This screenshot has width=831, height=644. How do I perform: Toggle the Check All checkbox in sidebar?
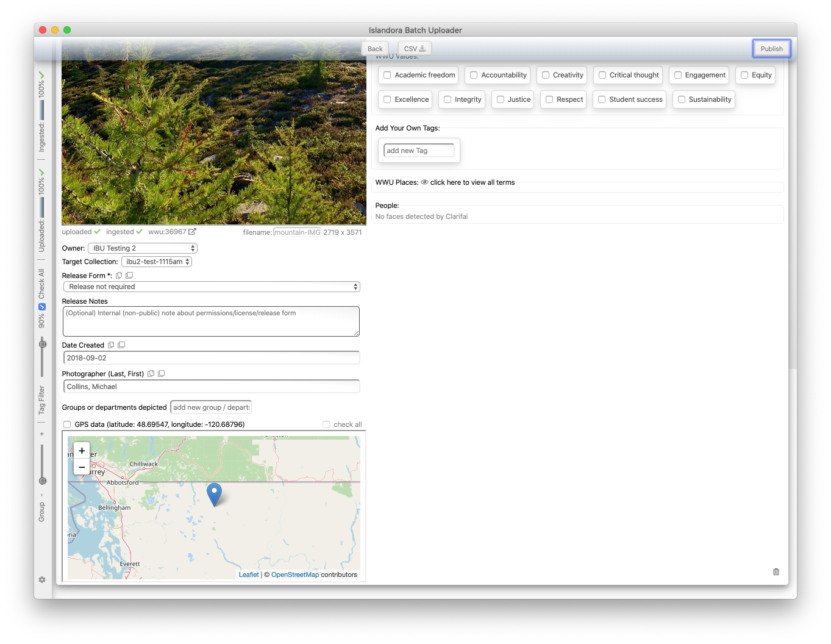(x=42, y=307)
